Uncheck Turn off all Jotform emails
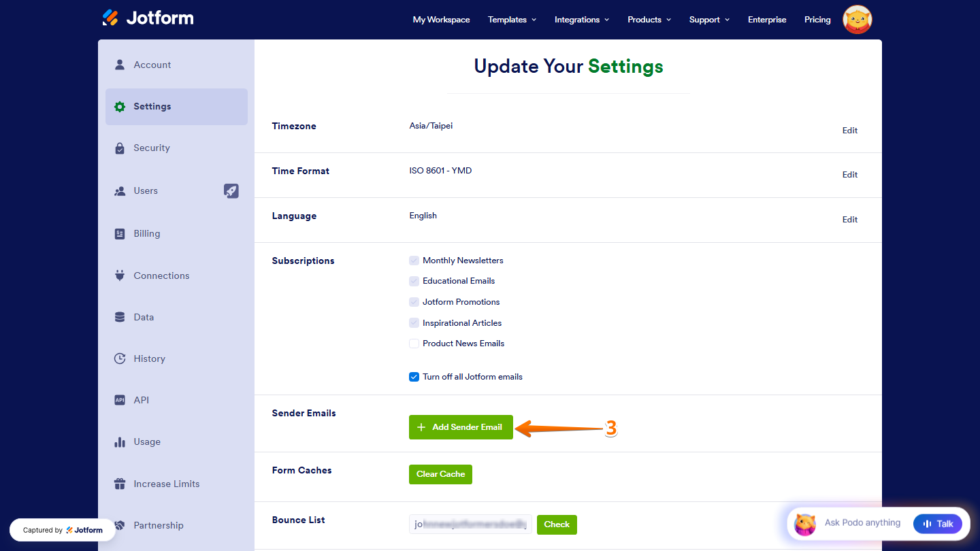Screen dimensions: 980x551 414,377
